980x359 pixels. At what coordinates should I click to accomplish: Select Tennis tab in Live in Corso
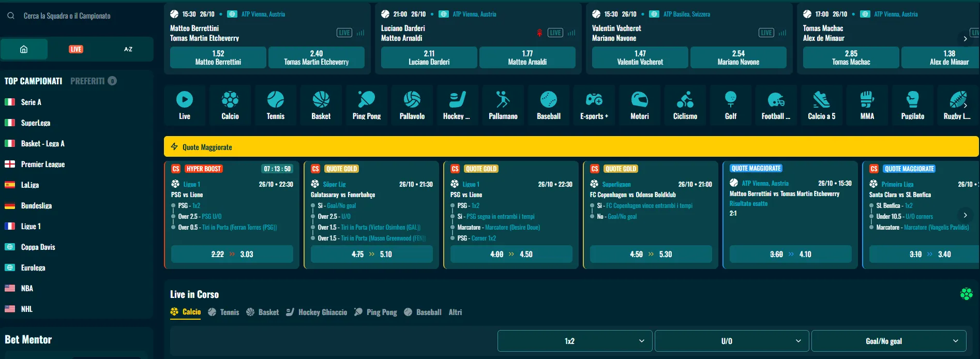click(x=223, y=312)
